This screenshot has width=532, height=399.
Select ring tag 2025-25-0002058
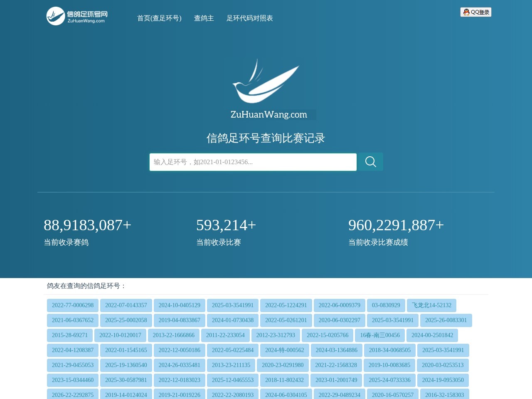[x=126, y=320]
